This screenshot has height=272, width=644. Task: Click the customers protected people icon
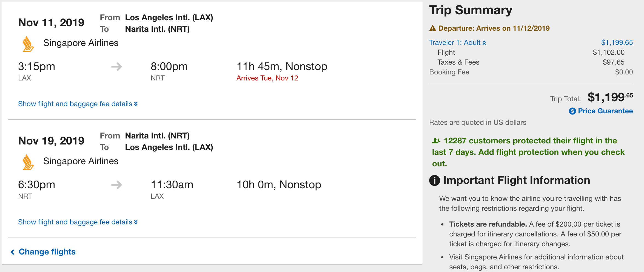tap(436, 141)
